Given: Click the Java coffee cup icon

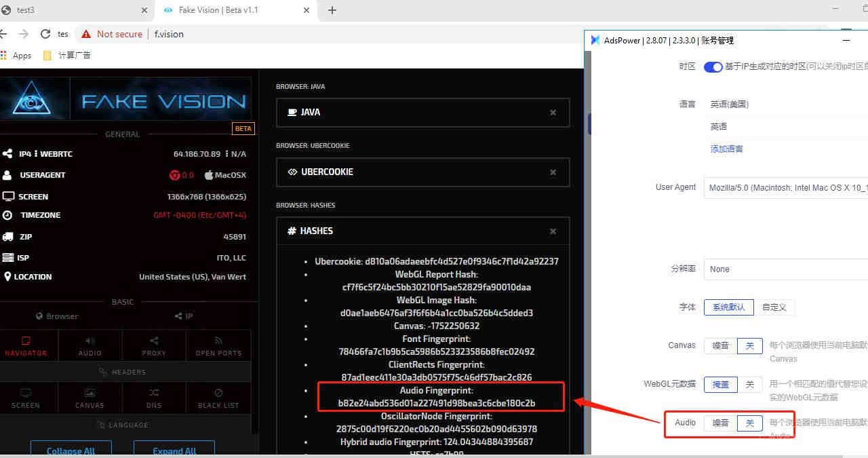Looking at the screenshot, I should tap(292, 113).
